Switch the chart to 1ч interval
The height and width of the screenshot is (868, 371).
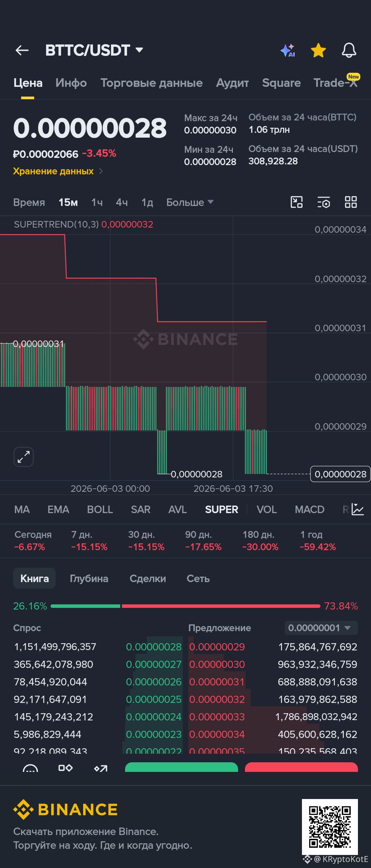(x=97, y=202)
